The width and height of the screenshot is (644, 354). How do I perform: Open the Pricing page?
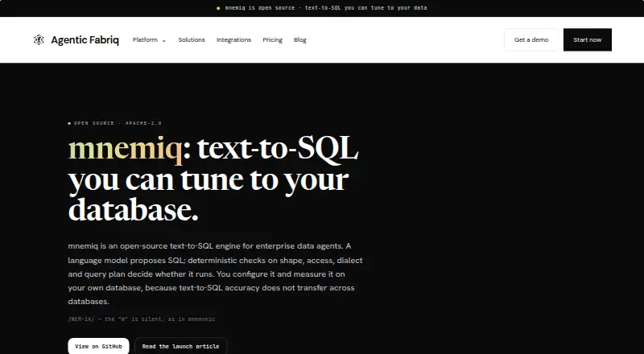click(272, 40)
